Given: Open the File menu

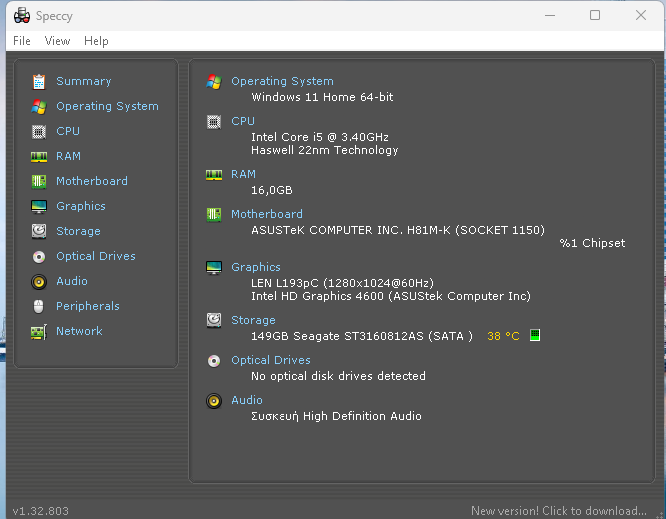Looking at the screenshot, I should (22, 41).
